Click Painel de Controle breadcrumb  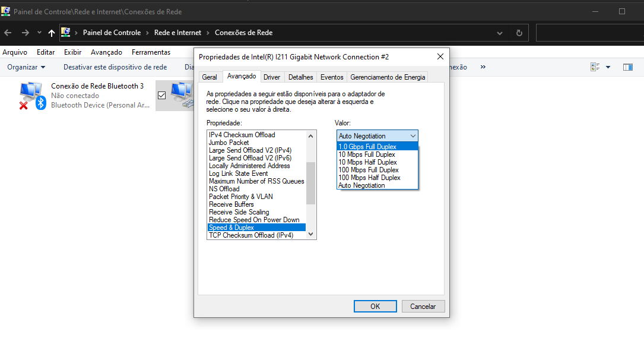point(112,33)
